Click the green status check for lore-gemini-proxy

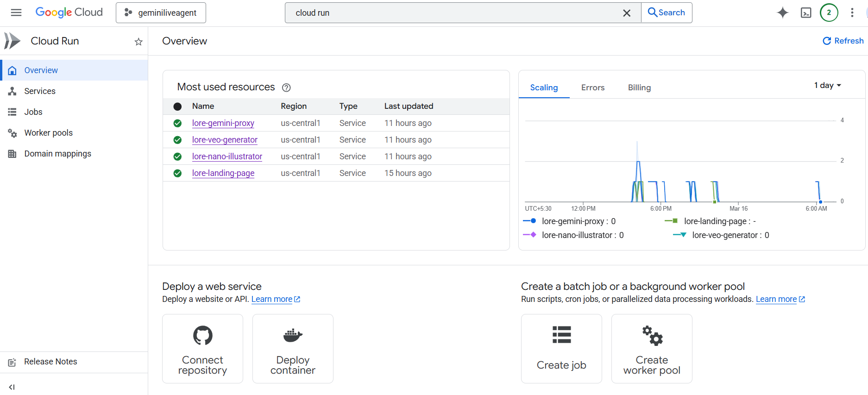click(x=177, y=123)
